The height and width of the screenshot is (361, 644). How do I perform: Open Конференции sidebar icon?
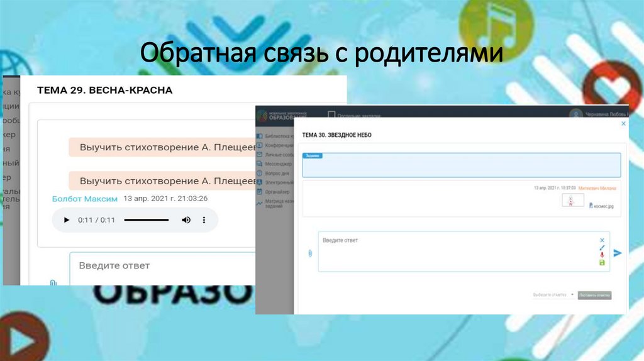coord(260,145)
